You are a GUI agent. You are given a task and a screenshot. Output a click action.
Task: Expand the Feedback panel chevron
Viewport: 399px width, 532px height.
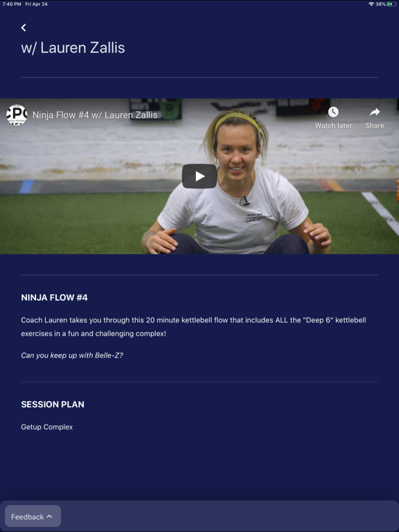(49, 516)
